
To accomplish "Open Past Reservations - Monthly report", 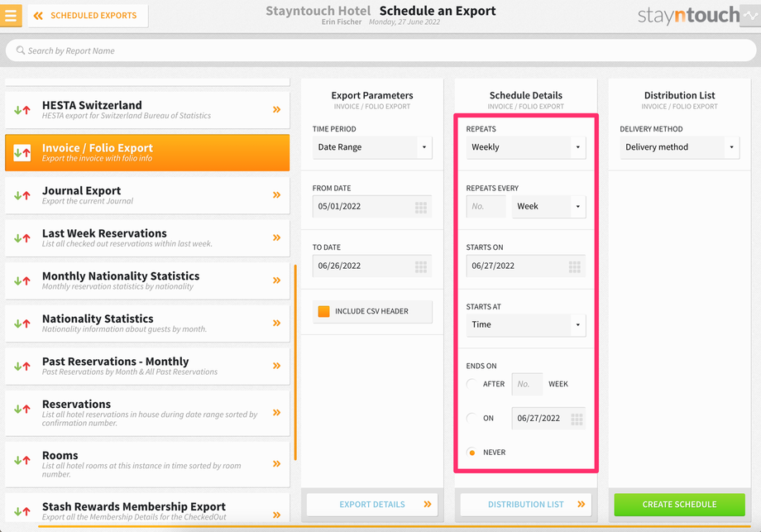I will [147, 366].
